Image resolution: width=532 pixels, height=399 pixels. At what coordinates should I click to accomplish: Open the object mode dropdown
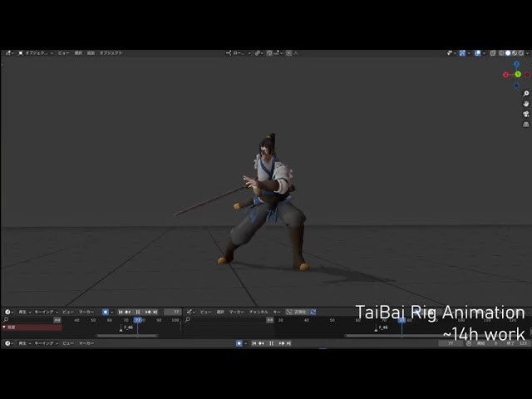tap(37, 53)
